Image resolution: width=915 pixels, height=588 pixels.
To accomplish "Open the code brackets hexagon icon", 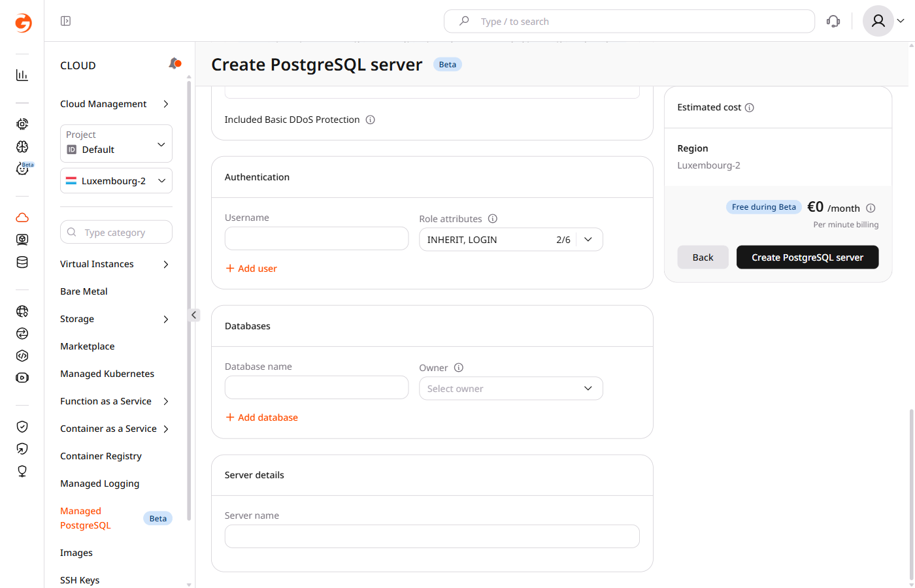I will 22,355.
